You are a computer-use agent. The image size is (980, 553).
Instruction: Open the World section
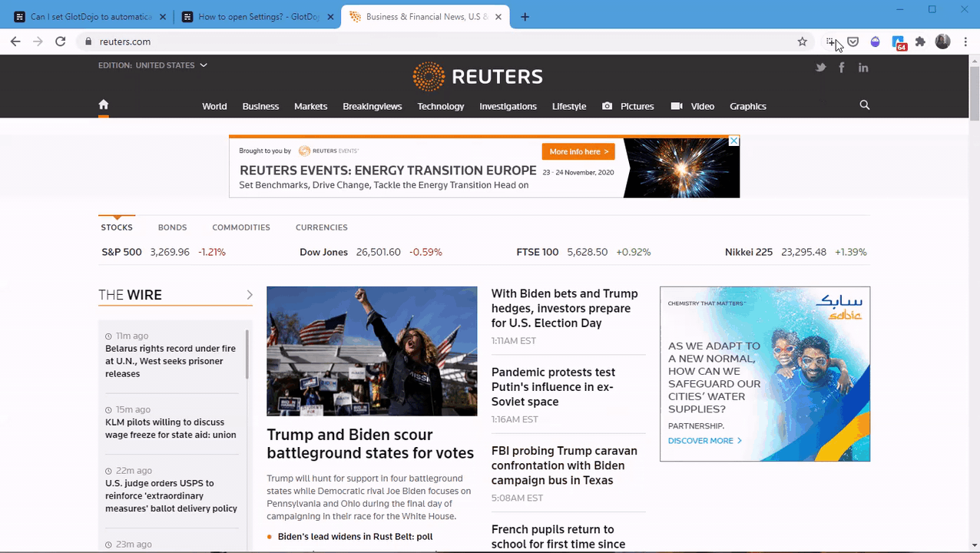click(x=214, y=106)
